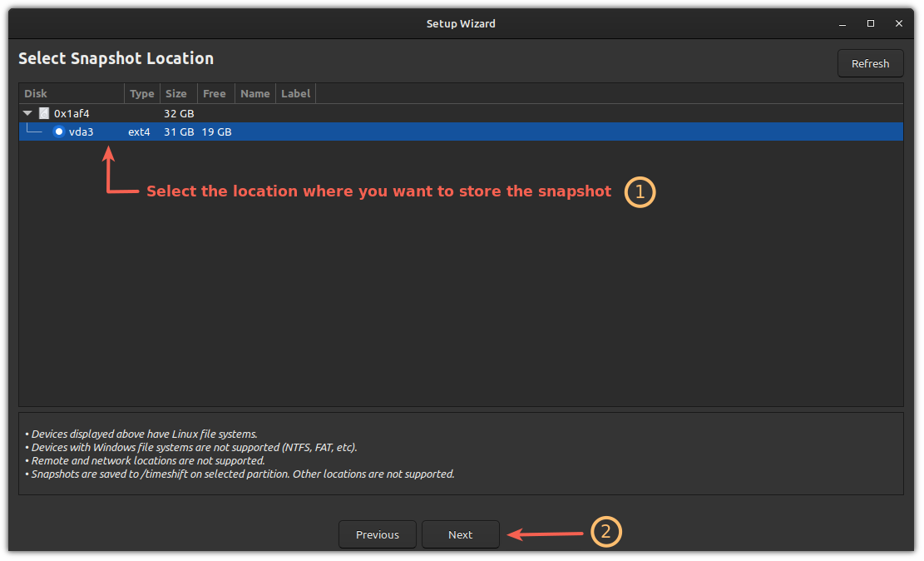Viewport: 924px width, 561px height.
Task: Minimize the Setup Wizard window
Action: pyautogui.click(x=842, y=23)
